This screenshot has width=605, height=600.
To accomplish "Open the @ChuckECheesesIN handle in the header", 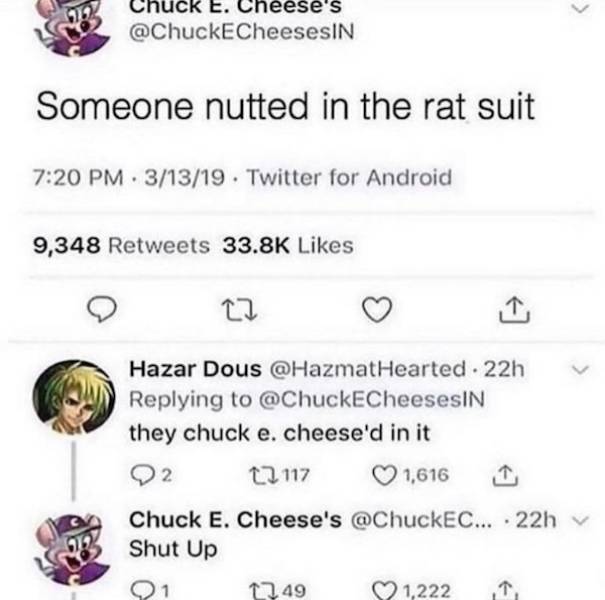I will click(x=242, y=32).
